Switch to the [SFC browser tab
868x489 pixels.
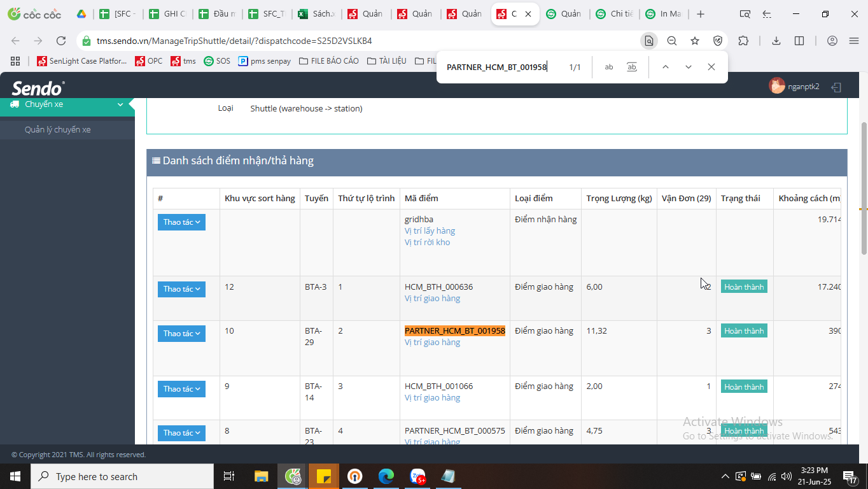[118, 14]
